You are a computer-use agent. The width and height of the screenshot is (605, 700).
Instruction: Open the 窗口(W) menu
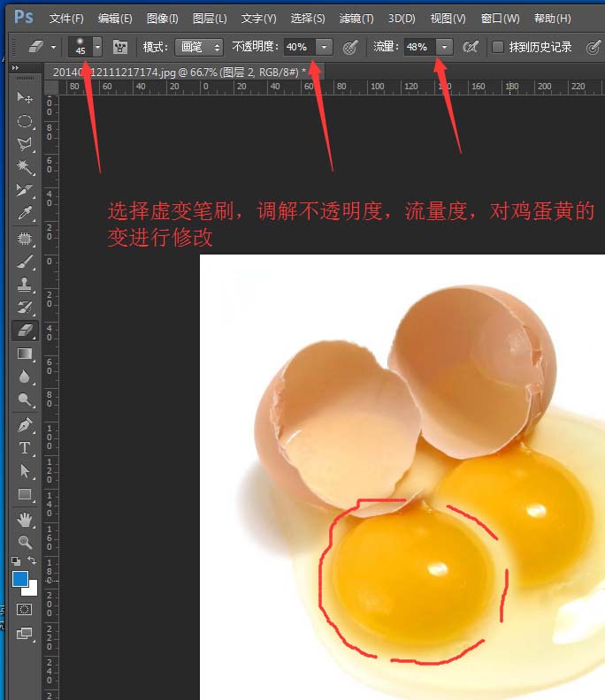(x=500, y=19)
